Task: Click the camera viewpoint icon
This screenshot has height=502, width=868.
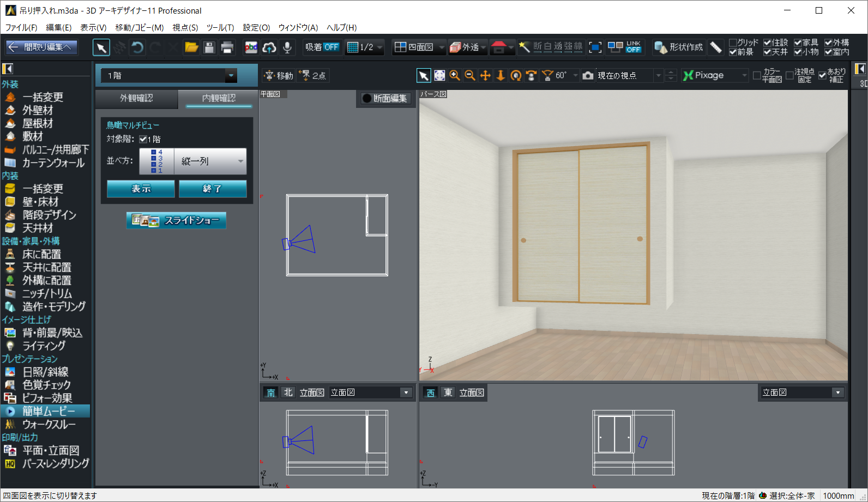Action: pyautogui.click(x=588, y=76)
